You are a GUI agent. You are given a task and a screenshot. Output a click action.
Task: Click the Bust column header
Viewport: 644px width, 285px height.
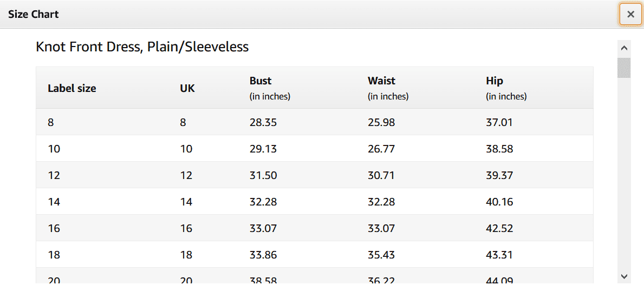click(261, 81)
